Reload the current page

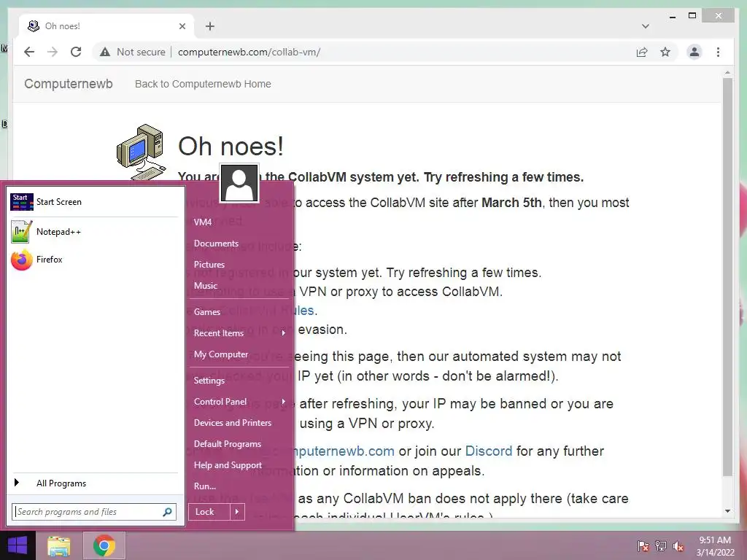(76, 52)
